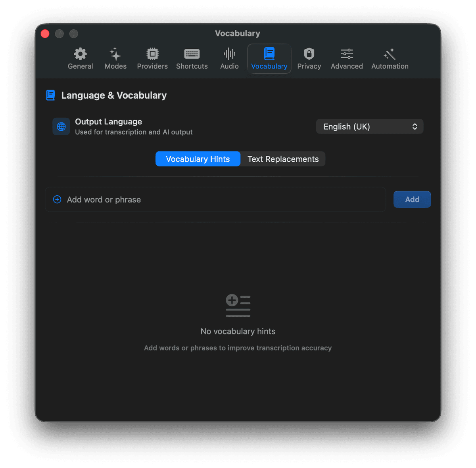Open the Audio waveform icon
The height and width of the screenshot is (468, 476).
pos(229,54)
